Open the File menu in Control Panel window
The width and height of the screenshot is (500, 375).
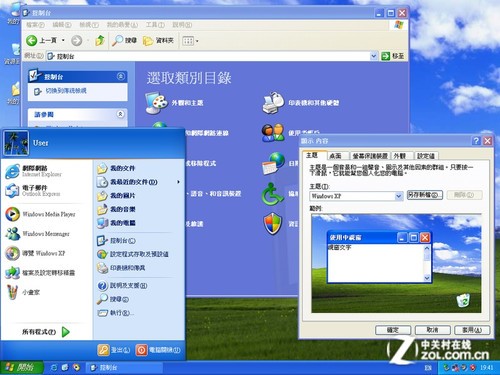tap(35, 25)
